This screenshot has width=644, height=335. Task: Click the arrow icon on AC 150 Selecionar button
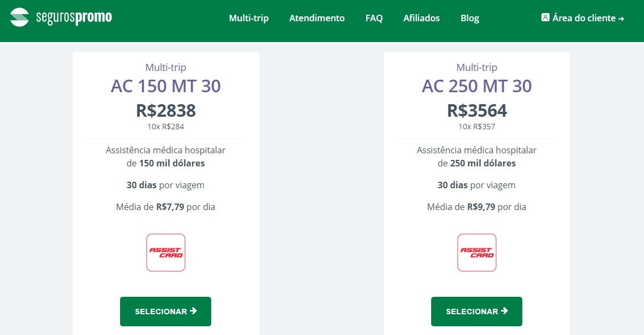(193, 311)
